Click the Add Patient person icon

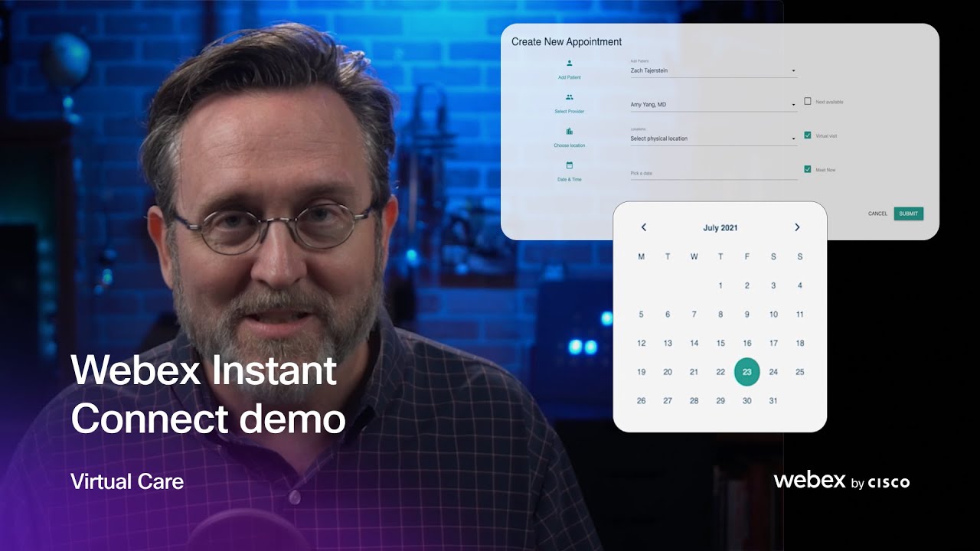569,64
